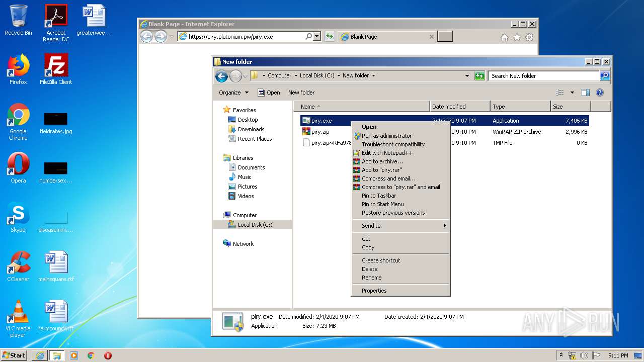Click Internet Explorer taskbar icon
The image size is (644, 362).
[x=40, y=355]
